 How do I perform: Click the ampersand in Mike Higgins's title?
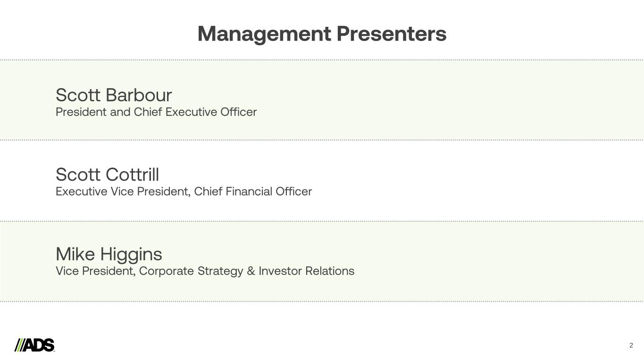[x=251, y=271]
